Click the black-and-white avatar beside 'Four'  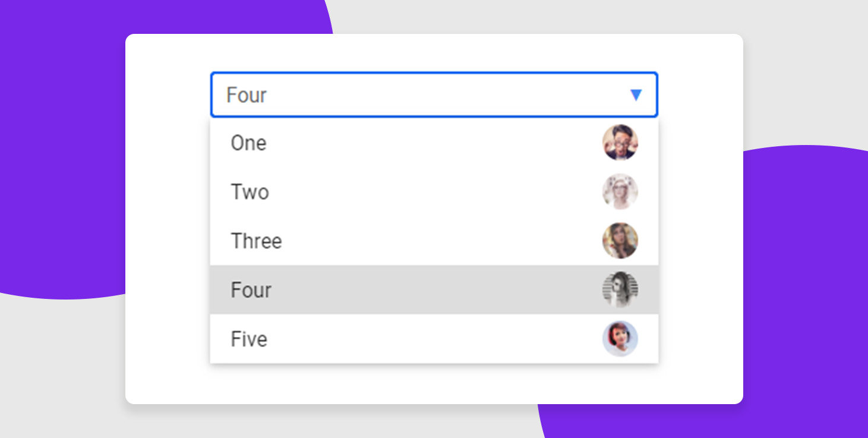pyautogui.click(x=620, y=290)
